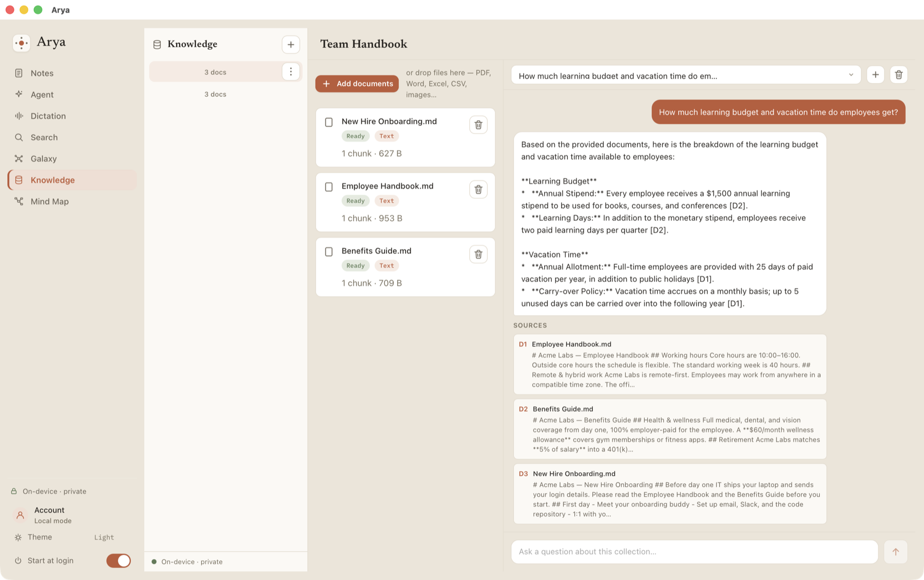This screenshot has width=924, height=580.
Task: Delete Employee Handbook.md document
Action: 478,190
